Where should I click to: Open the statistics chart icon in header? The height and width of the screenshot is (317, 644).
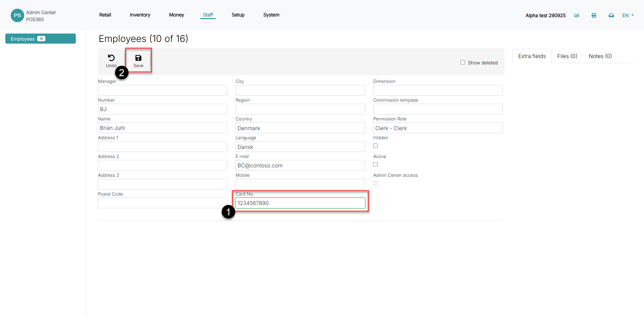(x=577, y=15)
